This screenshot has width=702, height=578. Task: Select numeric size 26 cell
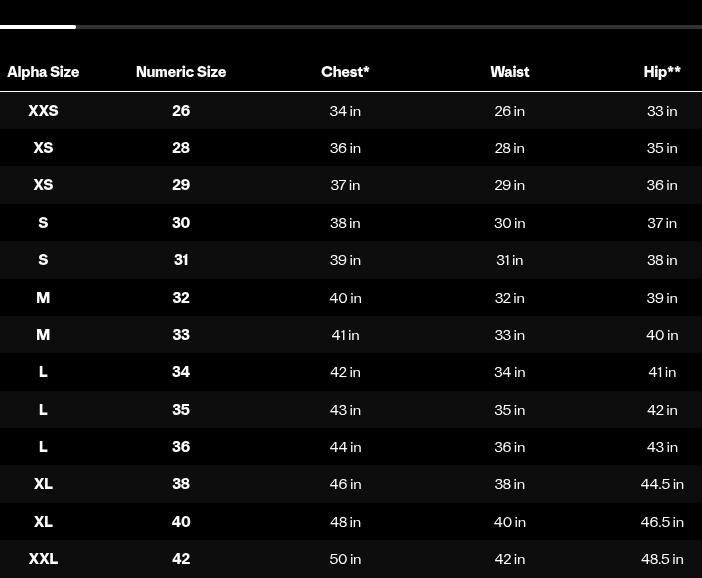pos(181,111)
